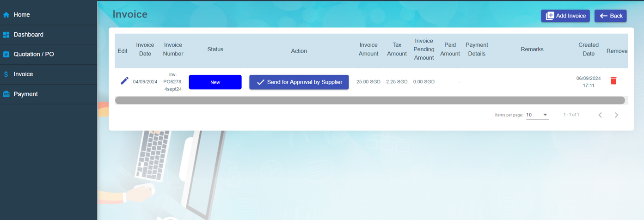Send invoice for Approval by Supplier
The width and height of the screenshot is (644, 220).
tap(299, 82)
